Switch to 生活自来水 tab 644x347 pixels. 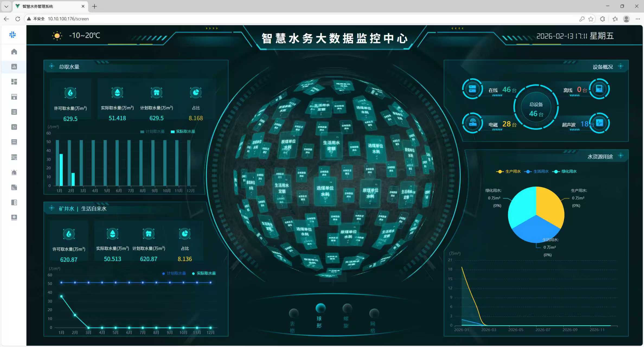tap(94, 209)
